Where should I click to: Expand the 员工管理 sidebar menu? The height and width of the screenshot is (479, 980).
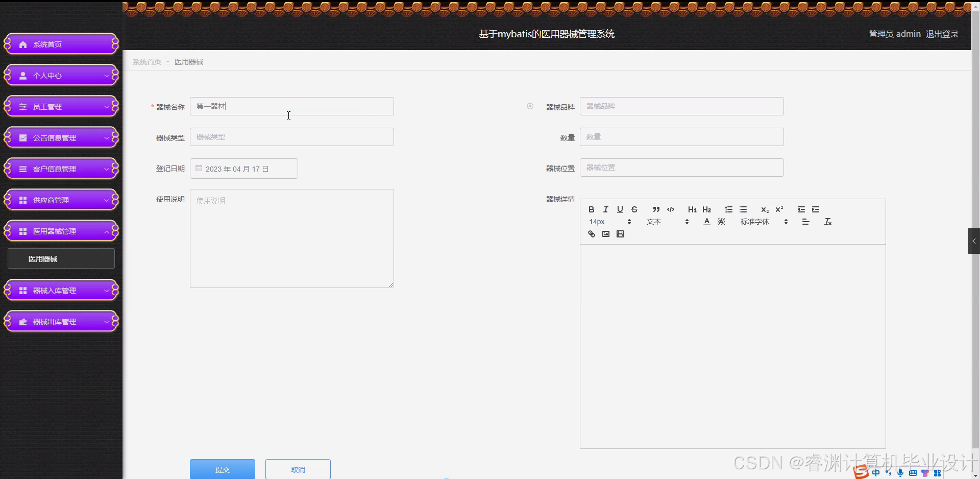click(x=61, y=106)
